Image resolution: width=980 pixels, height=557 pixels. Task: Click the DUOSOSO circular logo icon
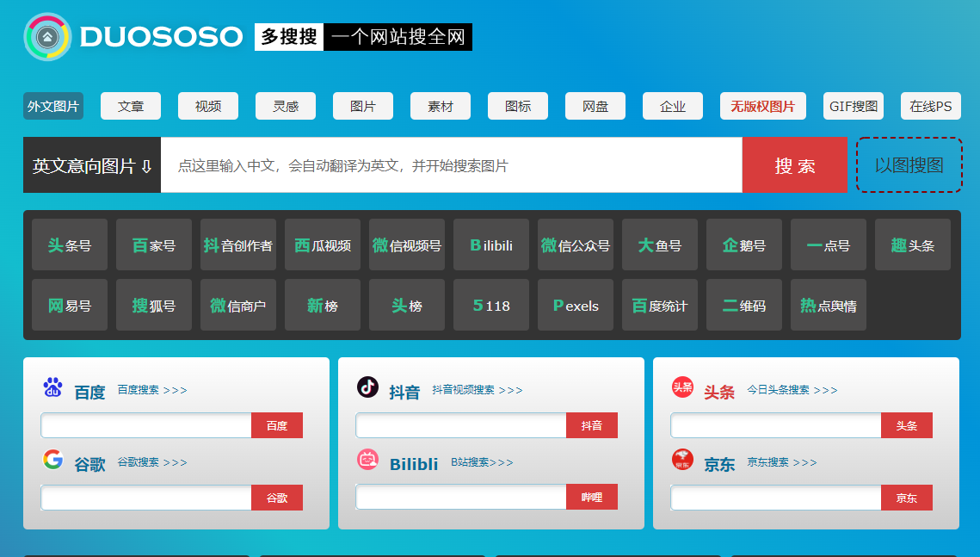[48, 37]
